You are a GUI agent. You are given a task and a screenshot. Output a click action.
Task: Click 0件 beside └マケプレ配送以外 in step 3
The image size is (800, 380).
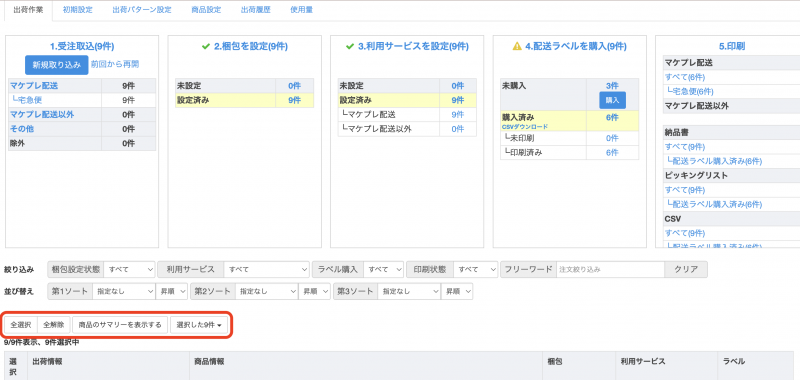(x=458, y=129)
